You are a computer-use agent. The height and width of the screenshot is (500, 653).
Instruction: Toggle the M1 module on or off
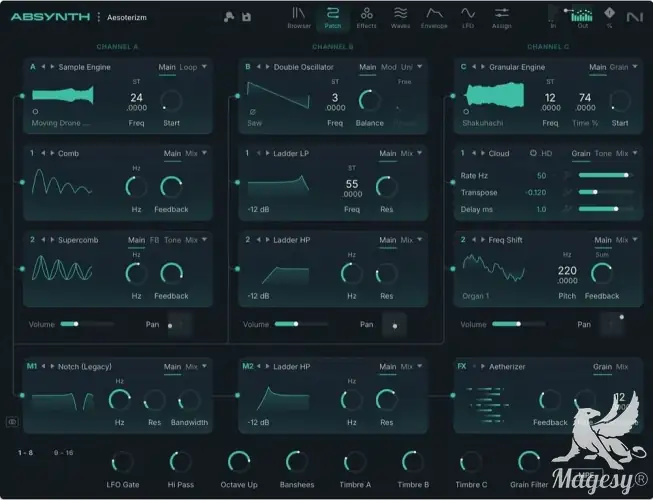click(x=32, y=366)
